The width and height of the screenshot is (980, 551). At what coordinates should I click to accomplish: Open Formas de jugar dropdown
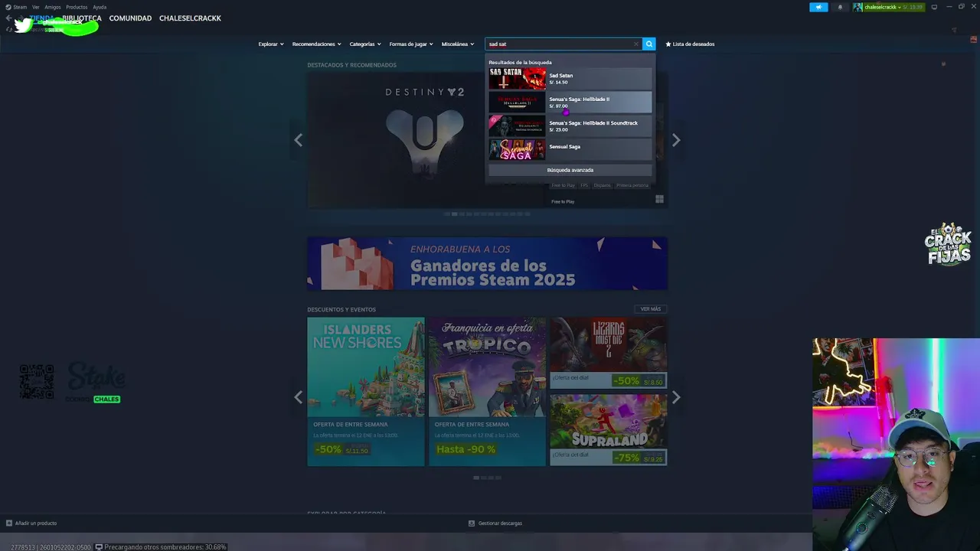coord(411,44)
